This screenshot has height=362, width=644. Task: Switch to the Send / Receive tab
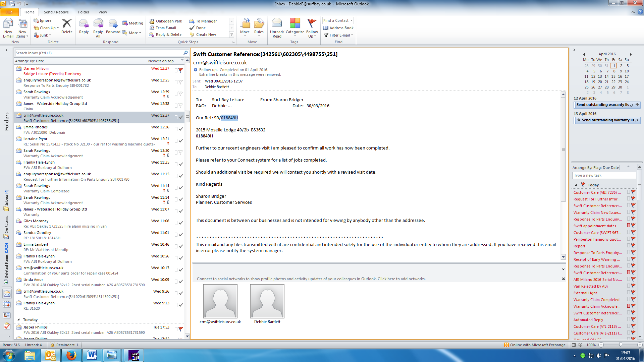[x=56, y=12]
